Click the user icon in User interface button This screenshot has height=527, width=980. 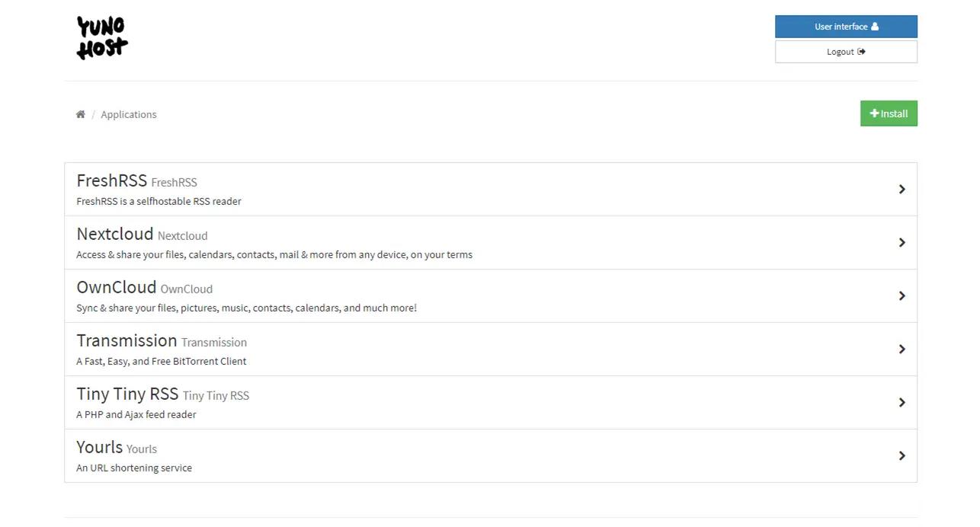click(875, 27)
